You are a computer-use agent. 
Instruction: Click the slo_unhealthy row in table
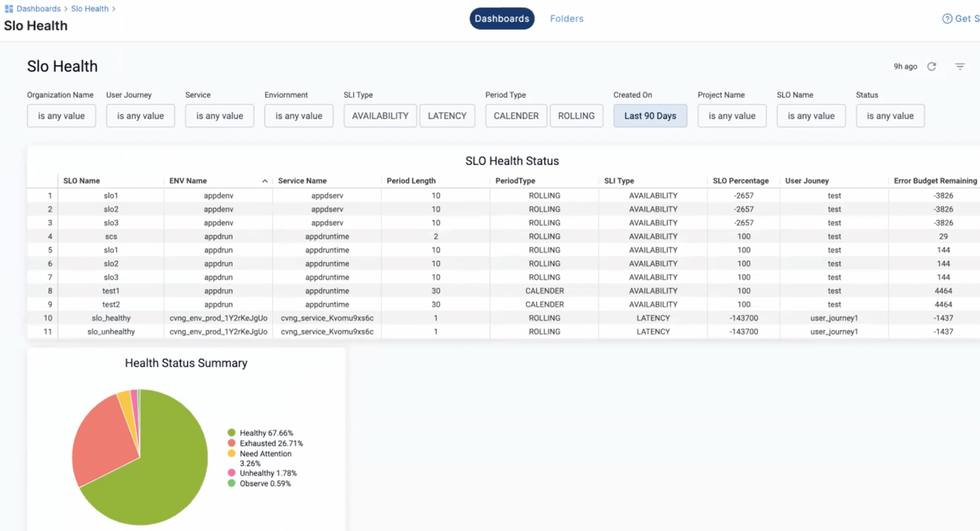click(x=111, y=332)
